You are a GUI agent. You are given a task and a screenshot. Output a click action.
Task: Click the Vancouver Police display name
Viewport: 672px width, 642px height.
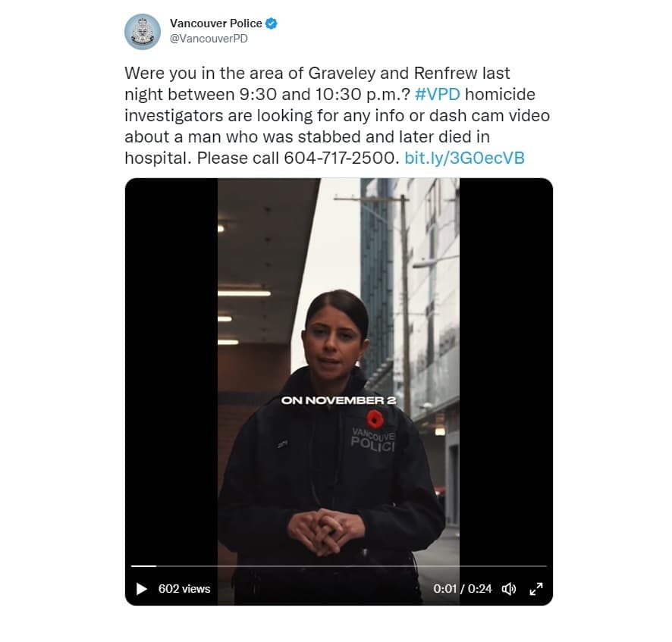(x=216, y=23)
